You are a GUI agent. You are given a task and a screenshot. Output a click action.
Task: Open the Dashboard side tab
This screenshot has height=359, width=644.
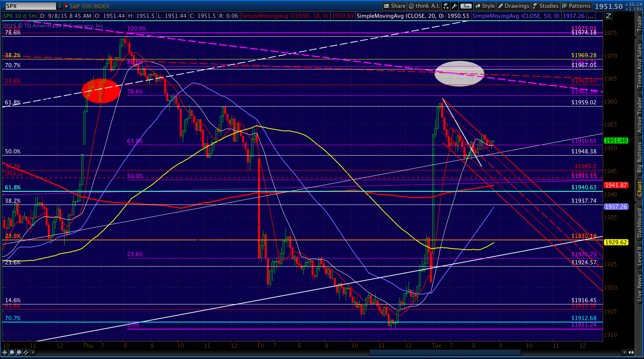[x=639, y=223]
